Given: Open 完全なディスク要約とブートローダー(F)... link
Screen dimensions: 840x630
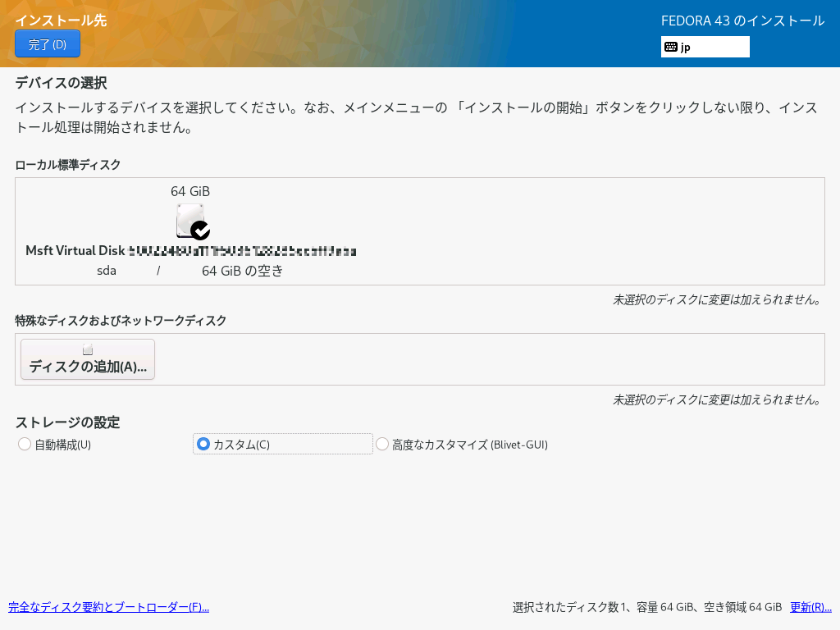Looking at the screenshot, I should point(108,607).
